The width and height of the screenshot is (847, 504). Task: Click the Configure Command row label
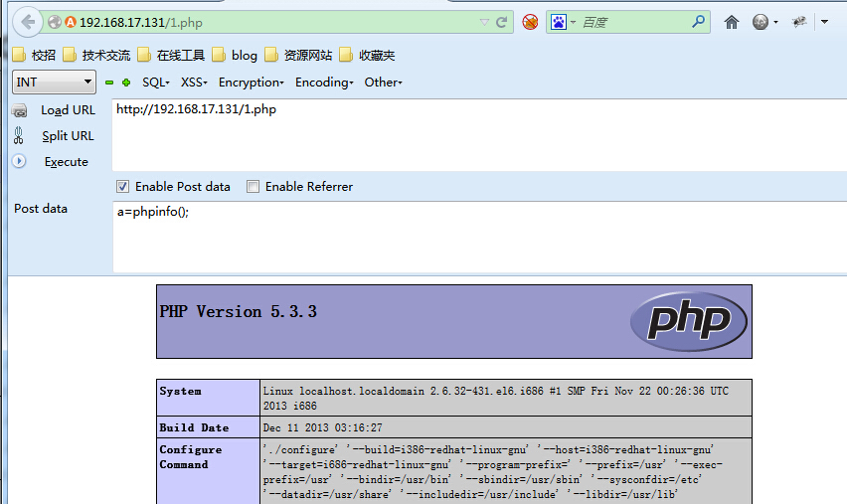tap(191, 457)
